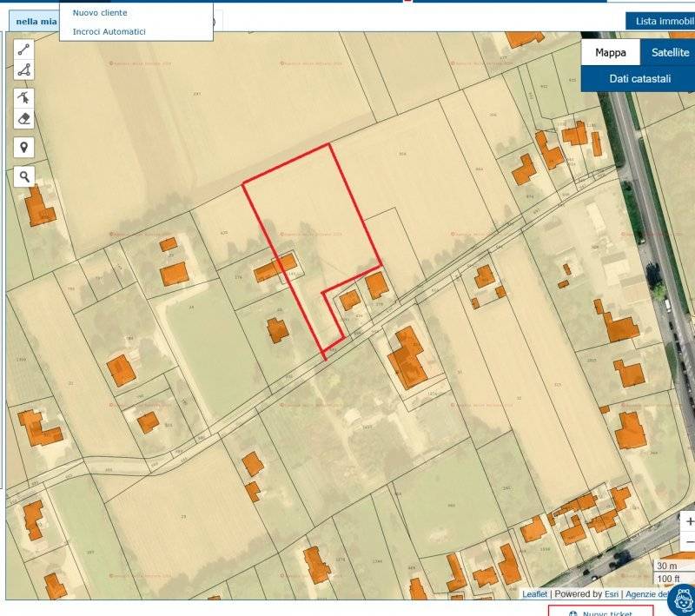Zoom out with the minus button
The width and height of the screenshot is (695, 616).
688,541
